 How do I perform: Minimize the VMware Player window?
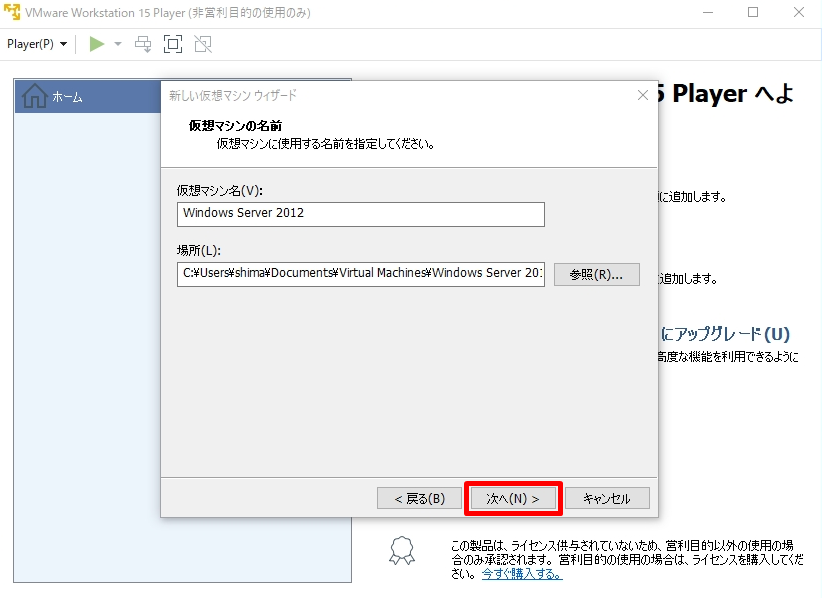[708, 12]
